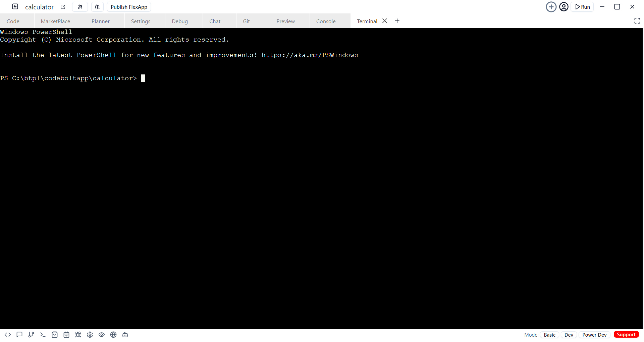Click the https://aka.ms/PSWindows link
Image resolution: width=644 pixels, height=342 pixels.
(310, 55)
